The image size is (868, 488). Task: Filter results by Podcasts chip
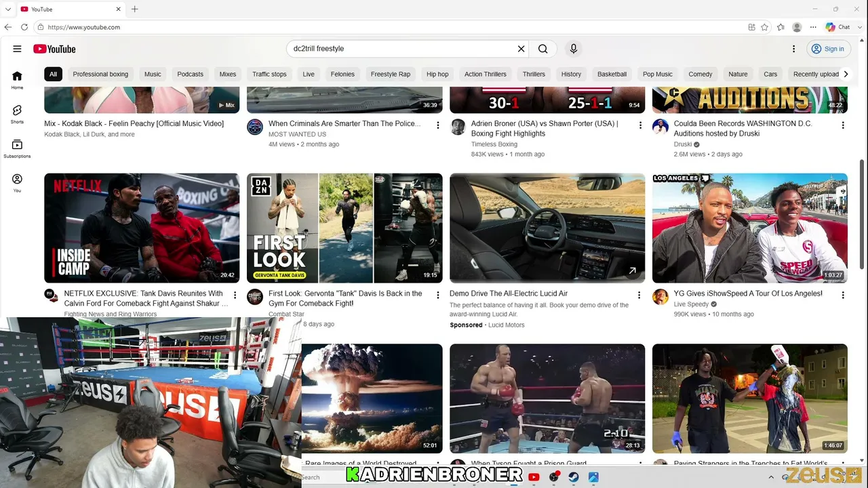pyautogui.click(x=190, y=74)
